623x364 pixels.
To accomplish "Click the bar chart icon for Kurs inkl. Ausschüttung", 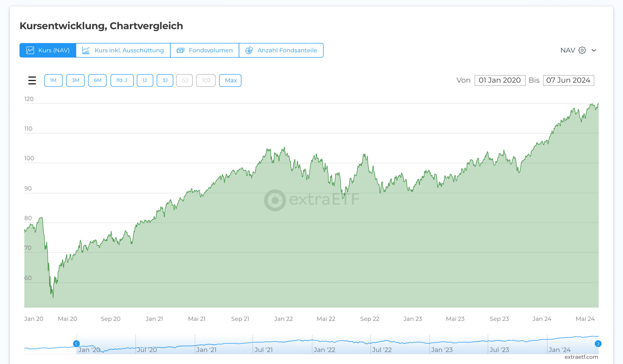I will [86, 50].
